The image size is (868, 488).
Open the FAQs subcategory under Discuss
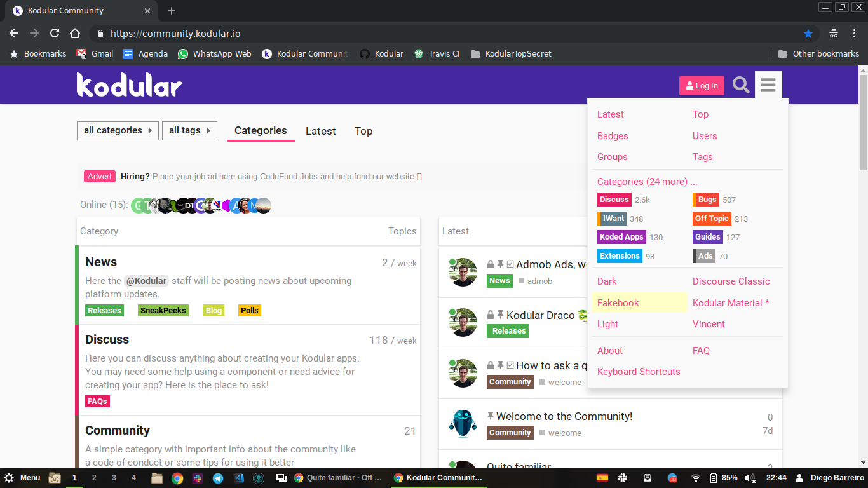[x=97, y=402]
